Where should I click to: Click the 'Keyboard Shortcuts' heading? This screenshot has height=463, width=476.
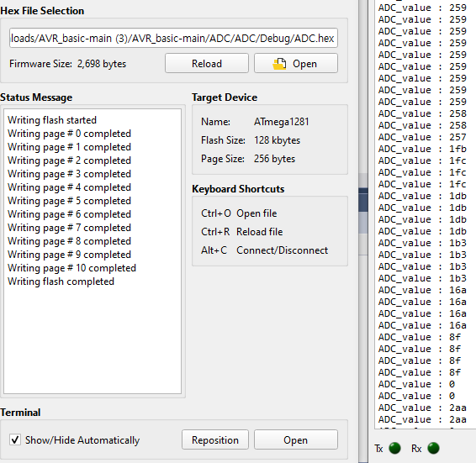[238, 189]
